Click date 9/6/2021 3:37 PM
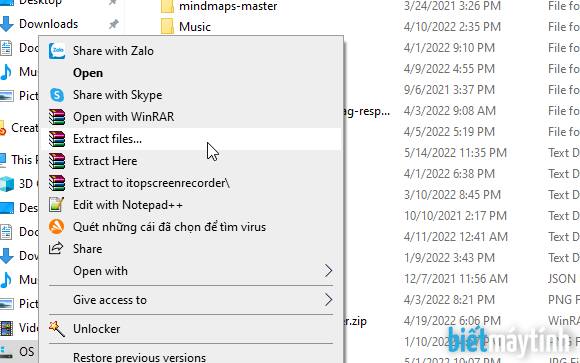Screen dimensions: 580x363 click(449, 90)
